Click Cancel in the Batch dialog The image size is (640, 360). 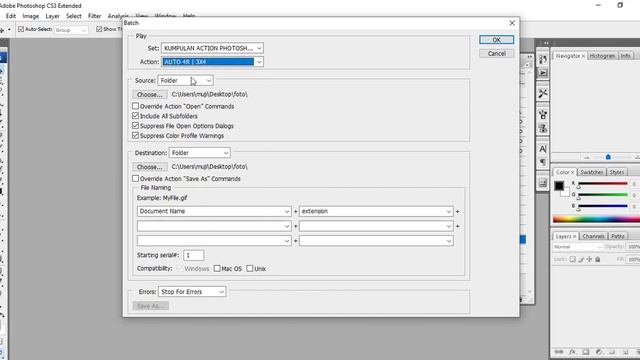[x=496, y=53]
